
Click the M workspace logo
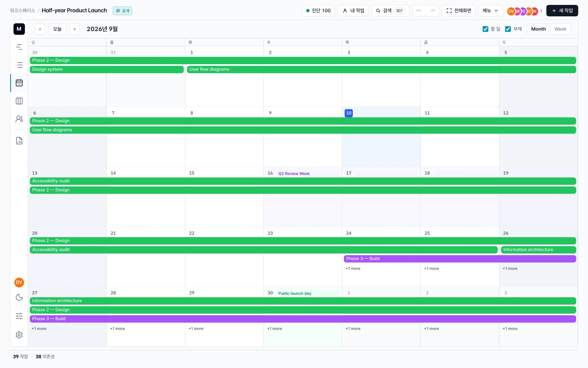pyautogui.click(x=19, y=29)
